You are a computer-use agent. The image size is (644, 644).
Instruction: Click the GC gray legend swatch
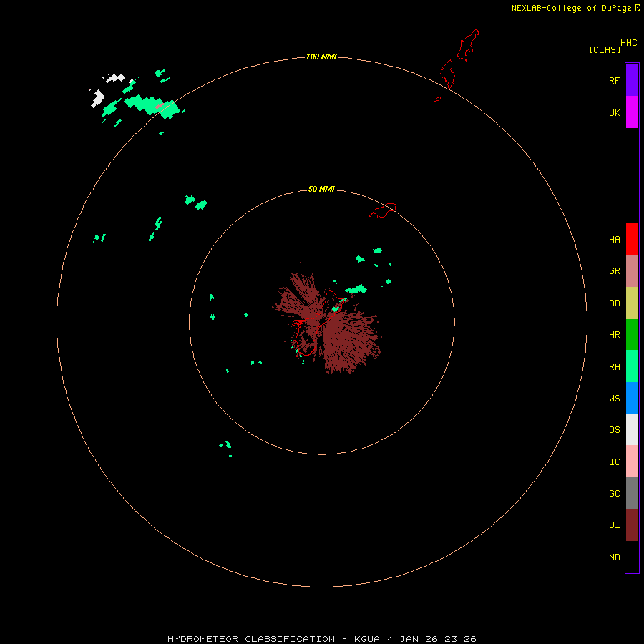coord(632,493)
